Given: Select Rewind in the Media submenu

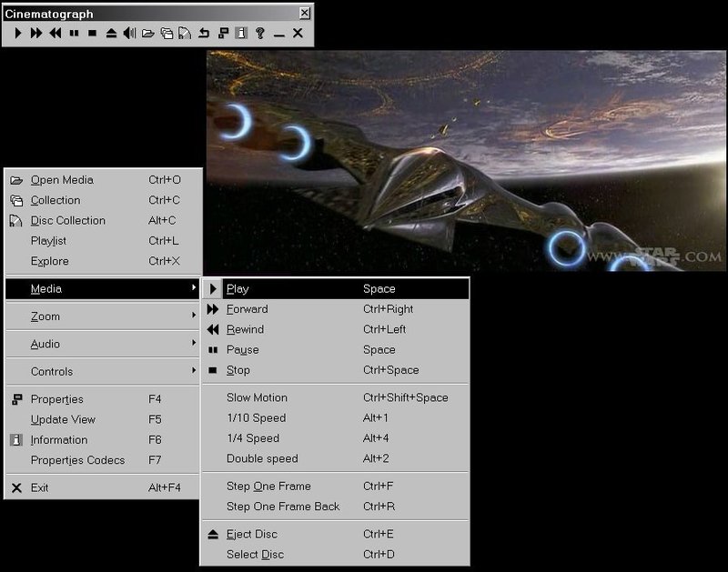Looking at the screenshot, I should [x=335, y=329].
